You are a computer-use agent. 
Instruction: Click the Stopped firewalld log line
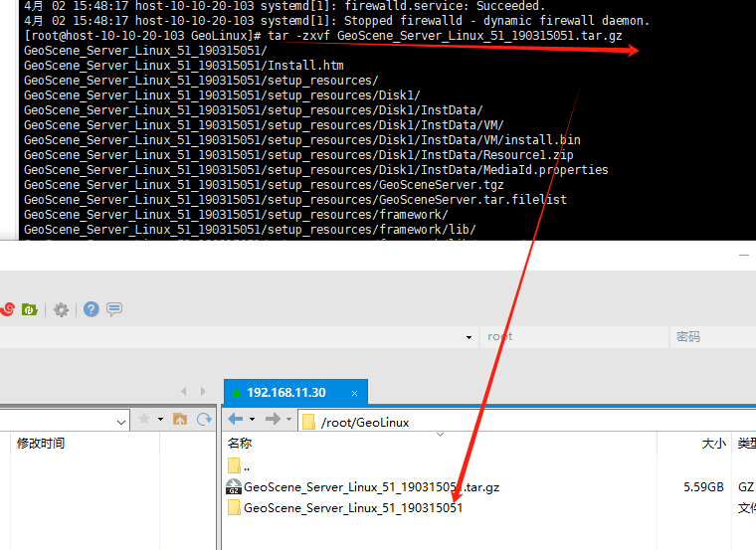pos(336,21)
